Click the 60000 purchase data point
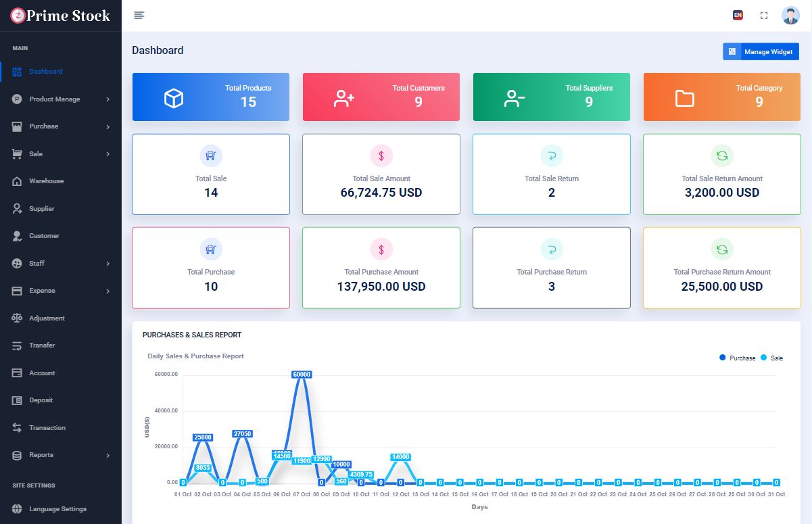Screen dimensions: 812x524 [302, 375]
